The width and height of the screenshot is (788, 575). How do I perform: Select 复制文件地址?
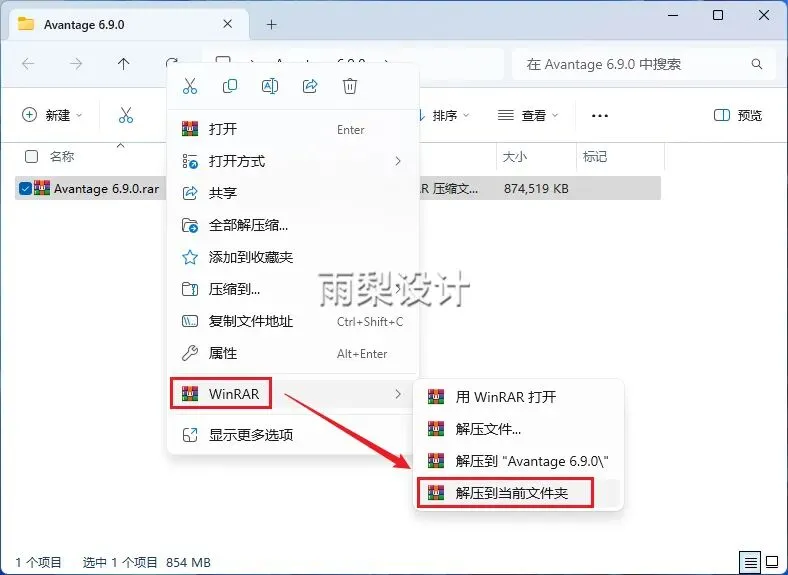click(292, 321)
